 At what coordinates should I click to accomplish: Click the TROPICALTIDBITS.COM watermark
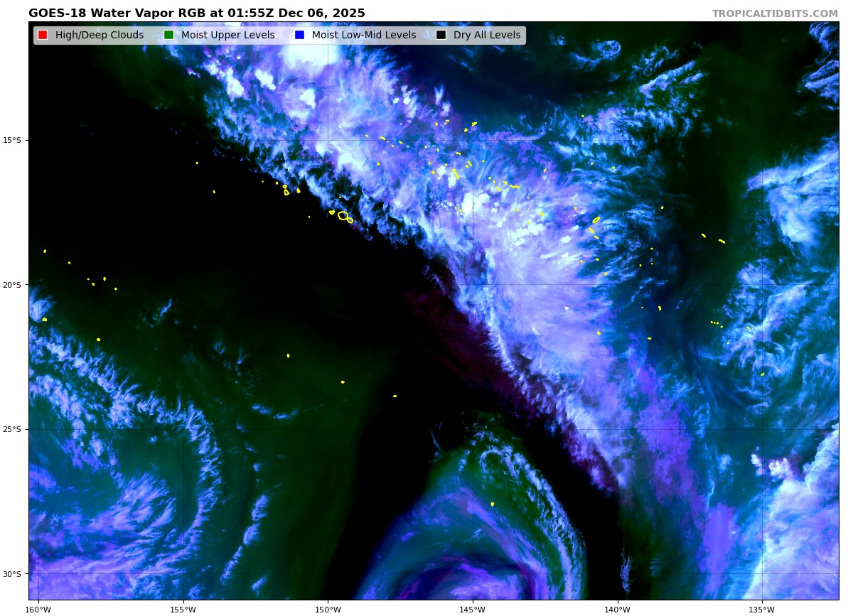[x=775, y=13]
